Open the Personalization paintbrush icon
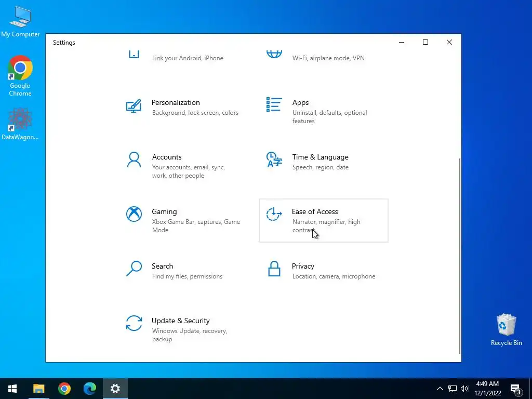This screenshot has width=532, height=399. 134,106
